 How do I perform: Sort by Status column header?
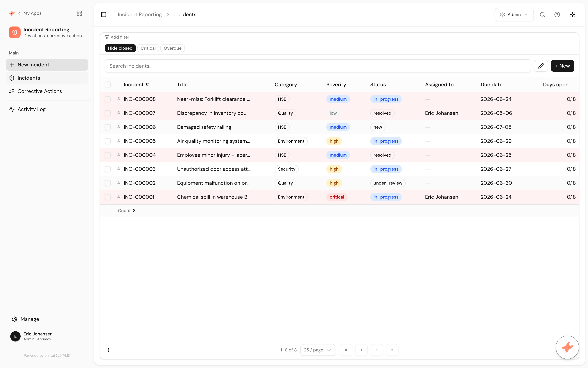tap(378, 84)
